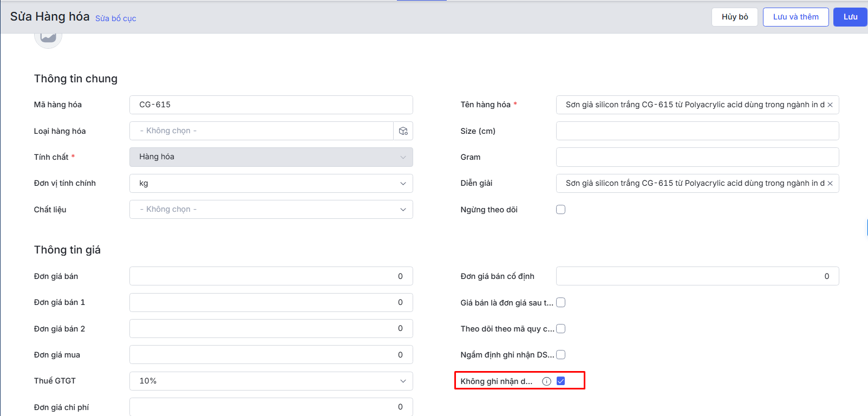The width and height of the screenshot is (868, 416).
Task: Open the Sửa bố cục link
Action: 115,18
